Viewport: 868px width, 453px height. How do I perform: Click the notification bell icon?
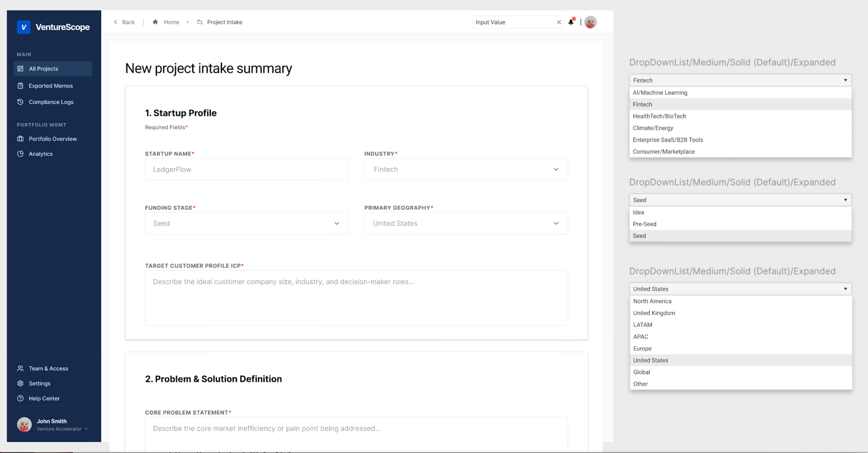tap(571, 22)
